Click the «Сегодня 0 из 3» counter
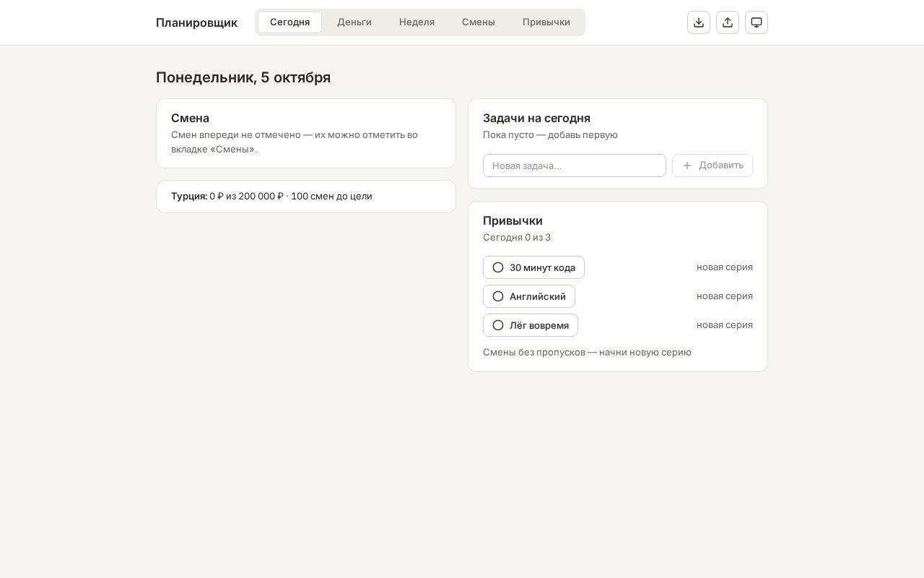 coord(517,238)
